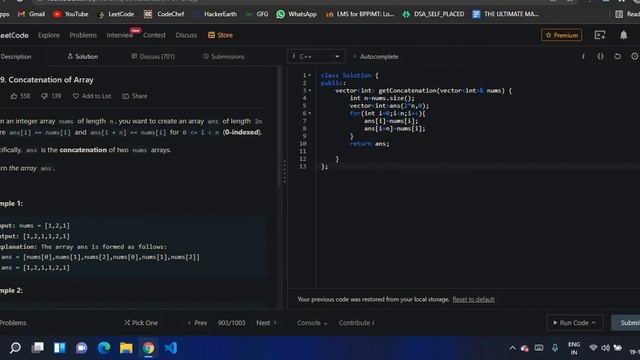This screenshot has width=640, height=360.
Task: Open the Contest page
Action: [x=154, y=35]
